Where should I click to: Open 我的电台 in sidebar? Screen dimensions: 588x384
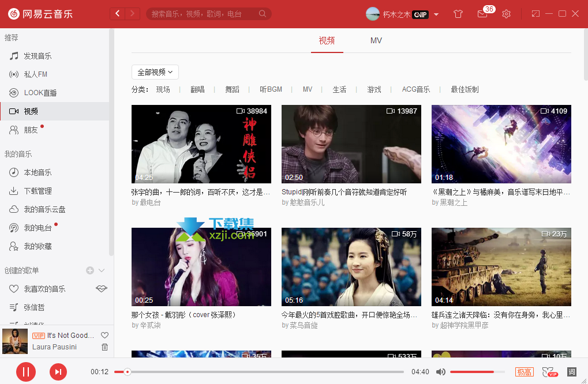(x=55, y=228)
